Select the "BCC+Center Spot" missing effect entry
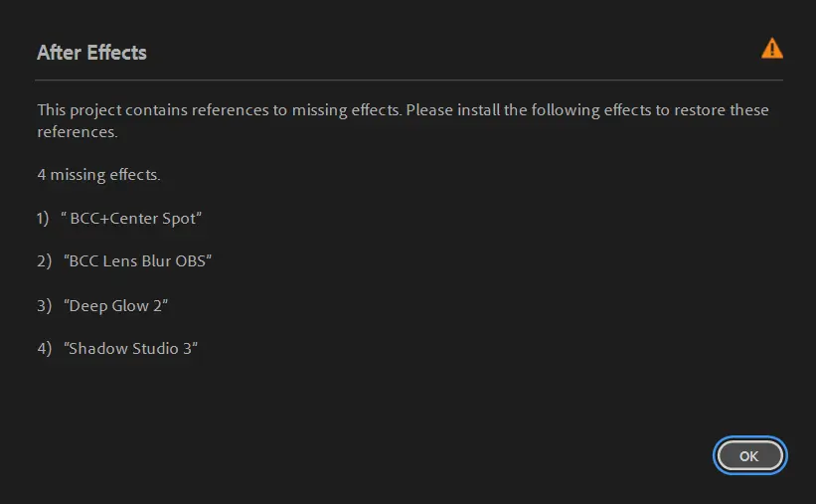Viewport: 816px width, 504px height. coord(136,219)
